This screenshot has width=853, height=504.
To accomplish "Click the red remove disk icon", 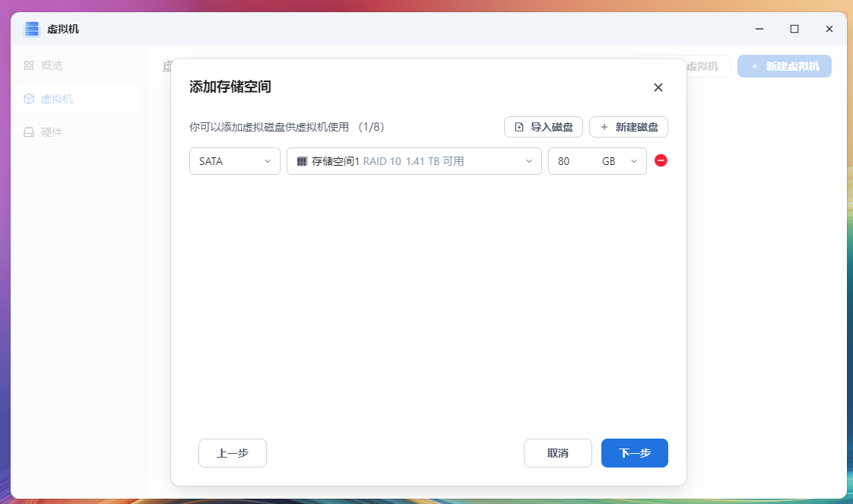I will (x=661, y=160).
